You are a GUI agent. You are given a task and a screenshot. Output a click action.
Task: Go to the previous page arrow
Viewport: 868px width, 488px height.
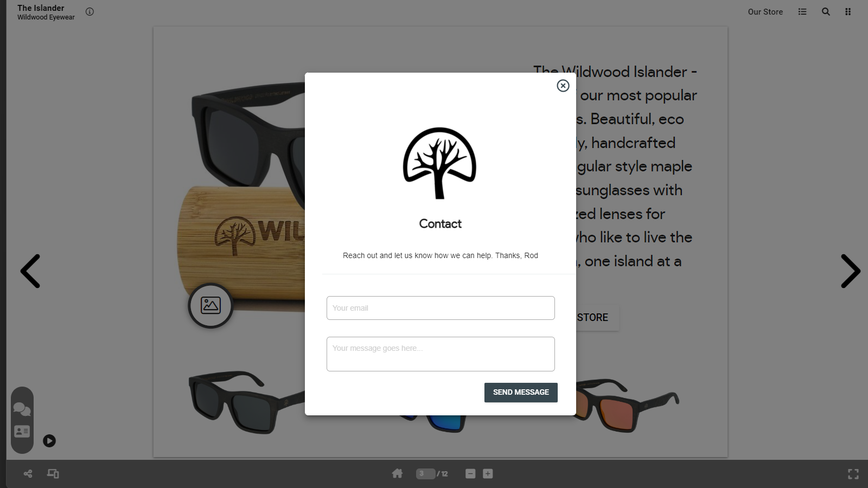click(x=30, y=271)
